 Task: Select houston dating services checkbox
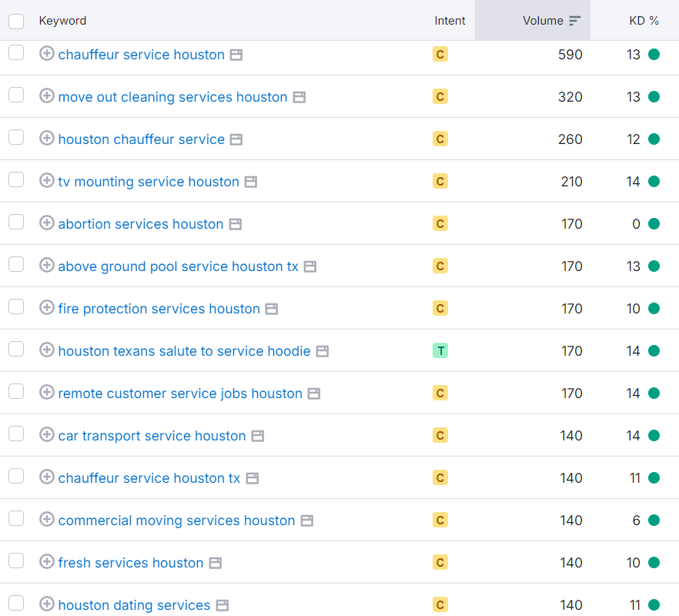point(16,603)
